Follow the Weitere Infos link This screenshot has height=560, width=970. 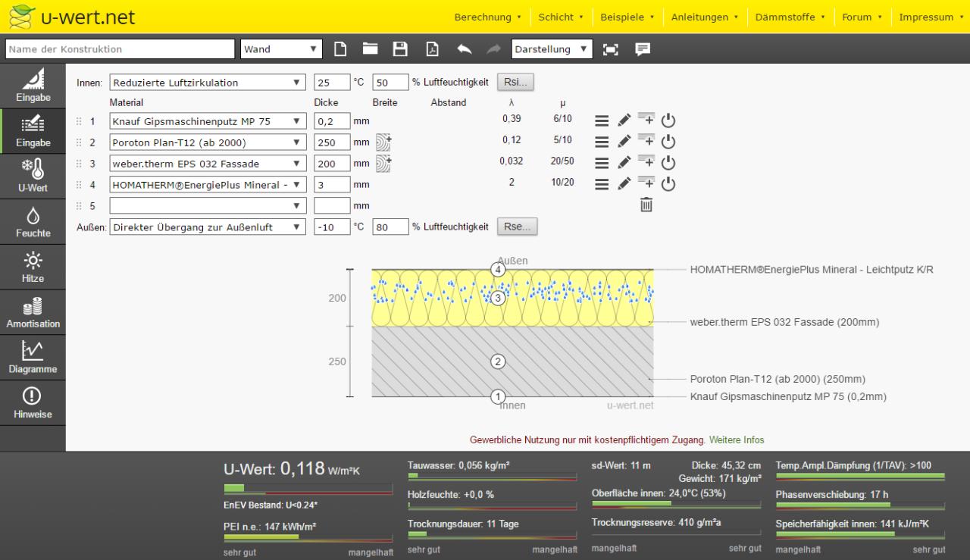coord(737,440)
